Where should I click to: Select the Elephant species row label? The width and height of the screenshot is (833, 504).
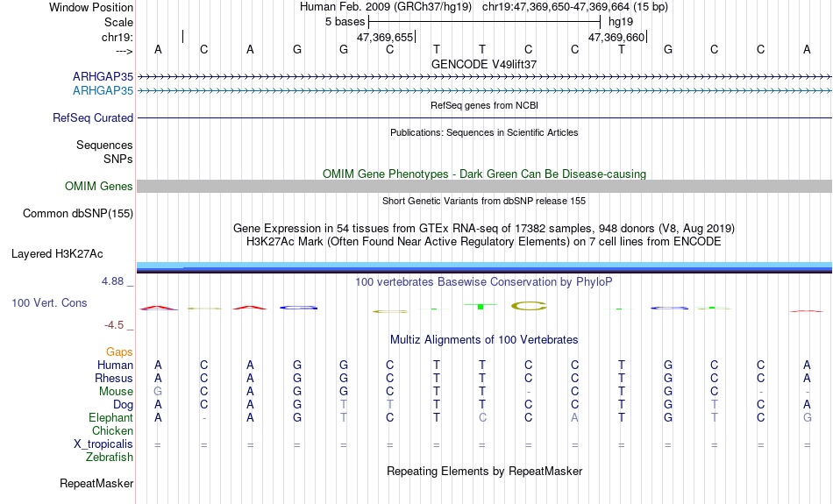coord(111,417)
